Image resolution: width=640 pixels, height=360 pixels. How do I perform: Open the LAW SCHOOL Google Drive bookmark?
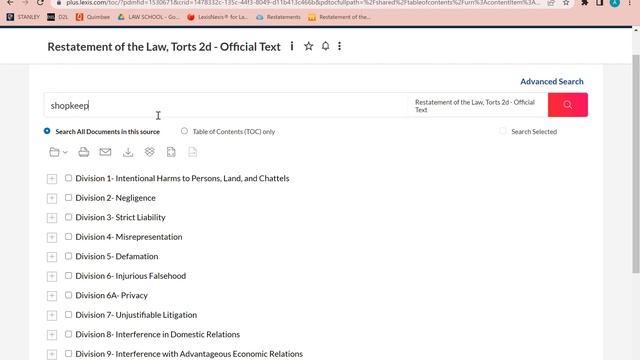[x=149, y=17]
